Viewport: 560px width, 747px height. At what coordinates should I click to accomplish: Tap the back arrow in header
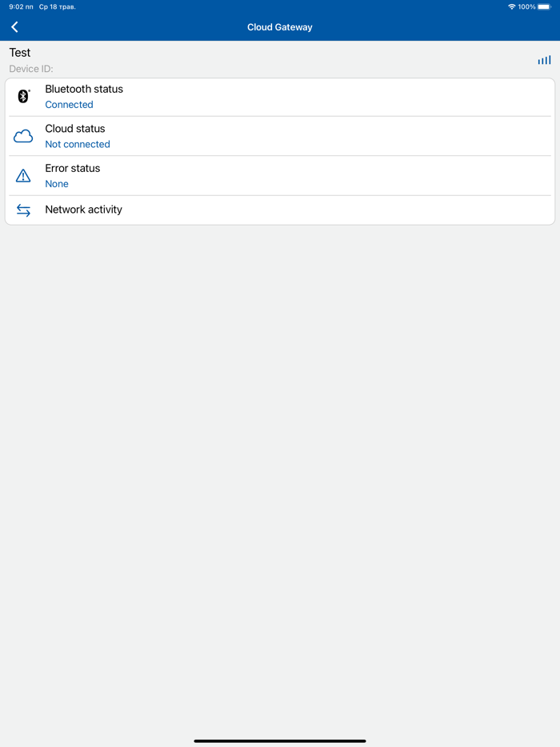click(14, 27)
